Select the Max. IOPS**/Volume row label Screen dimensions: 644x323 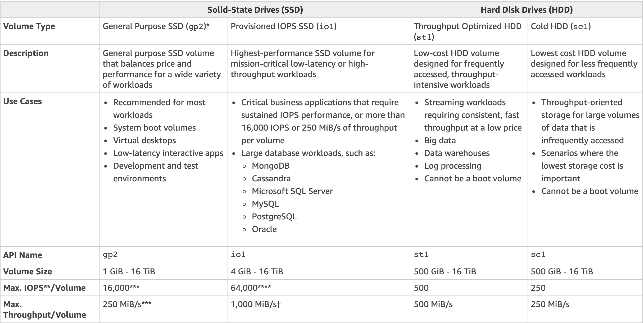44,288
